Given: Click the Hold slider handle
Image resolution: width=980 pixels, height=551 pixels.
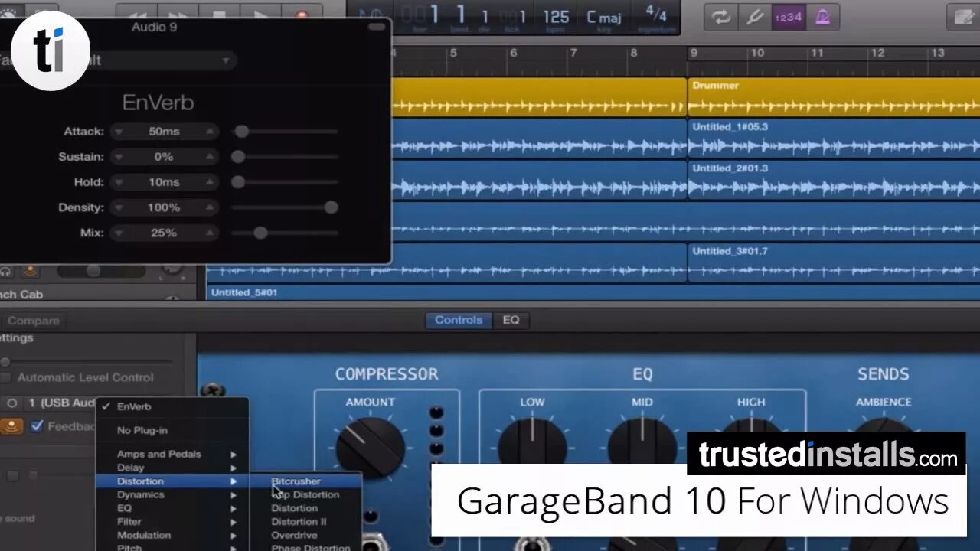Looking at the screenshot, I should click(x=238, y=182).
